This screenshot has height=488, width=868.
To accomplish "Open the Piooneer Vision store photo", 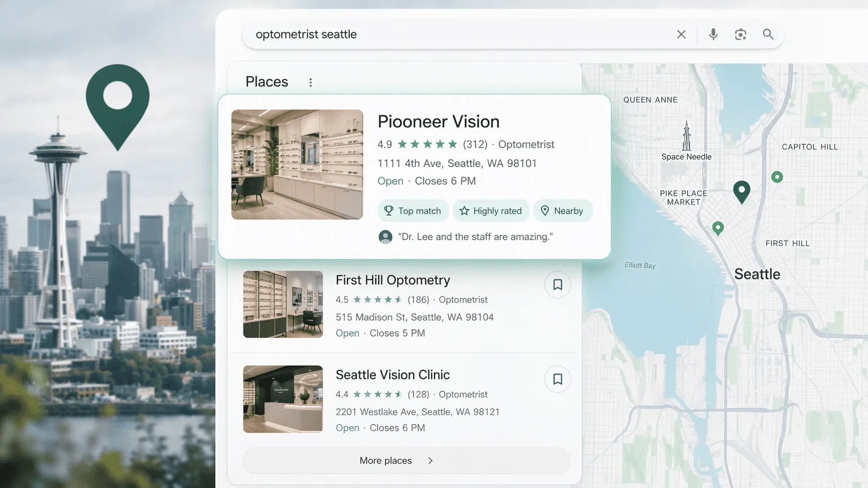I will pyautogui.click(x=297, y=164).
